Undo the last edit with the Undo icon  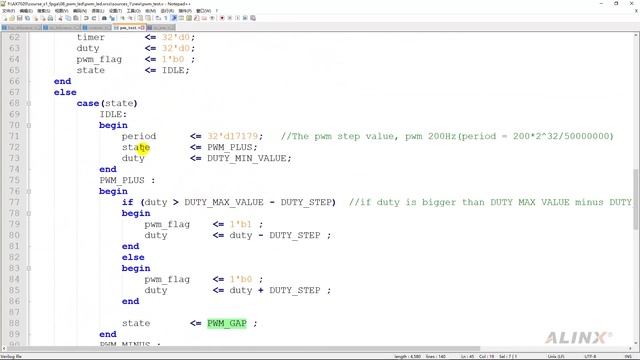pyautogui.click(x=86, y=18)
